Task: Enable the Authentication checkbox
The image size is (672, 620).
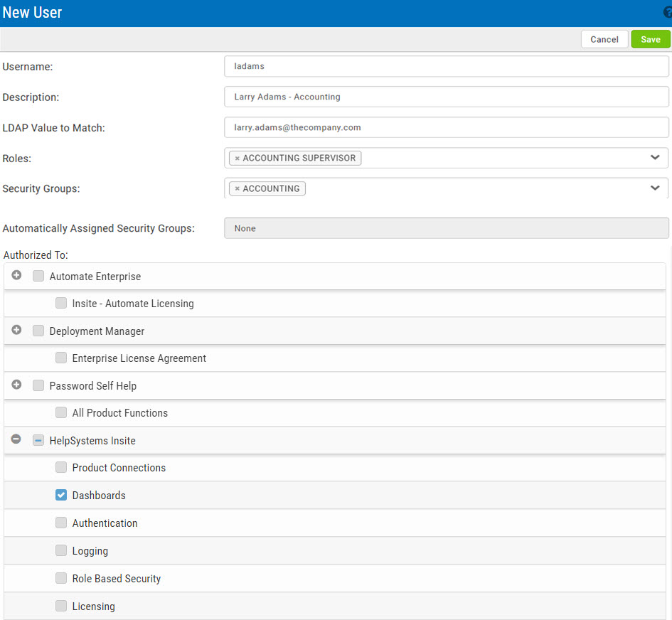Action: coord(61,523)
